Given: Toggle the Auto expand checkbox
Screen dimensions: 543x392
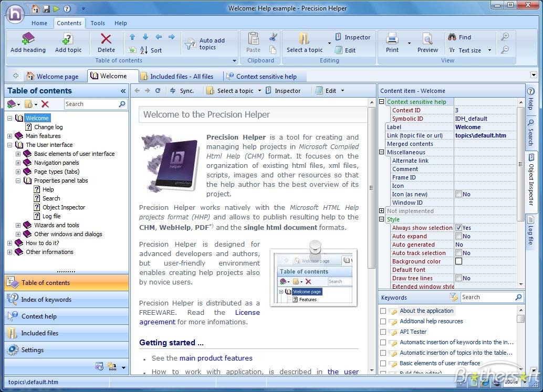Looking at the screenshot, I should 458,236.
